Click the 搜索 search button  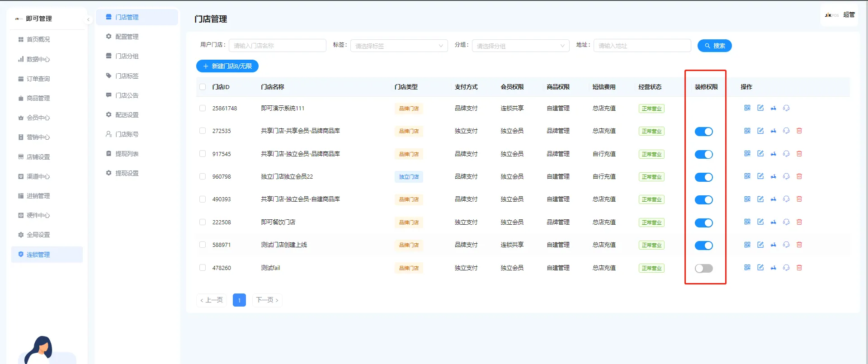(714, 46)
